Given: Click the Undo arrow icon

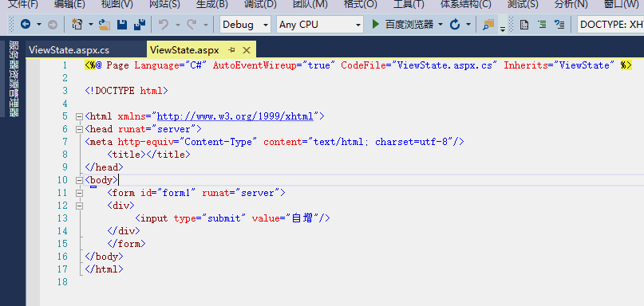Looking at the screenshot, I should [x=163, y=25].
